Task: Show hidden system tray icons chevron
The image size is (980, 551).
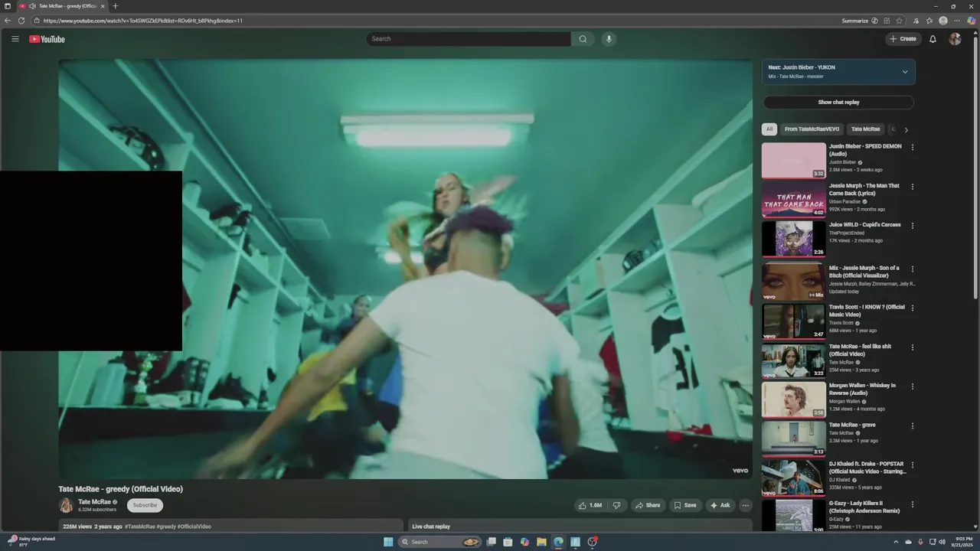Action: tap(896, 542)
